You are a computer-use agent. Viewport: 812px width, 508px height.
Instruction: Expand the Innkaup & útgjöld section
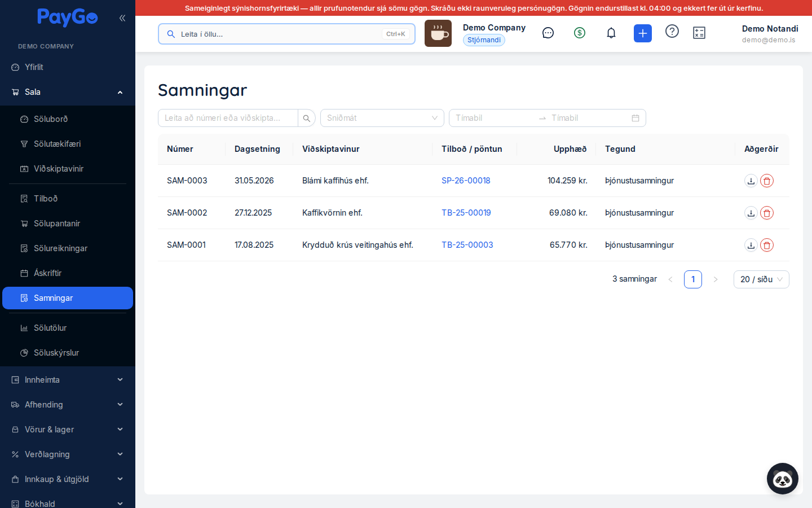68,479
